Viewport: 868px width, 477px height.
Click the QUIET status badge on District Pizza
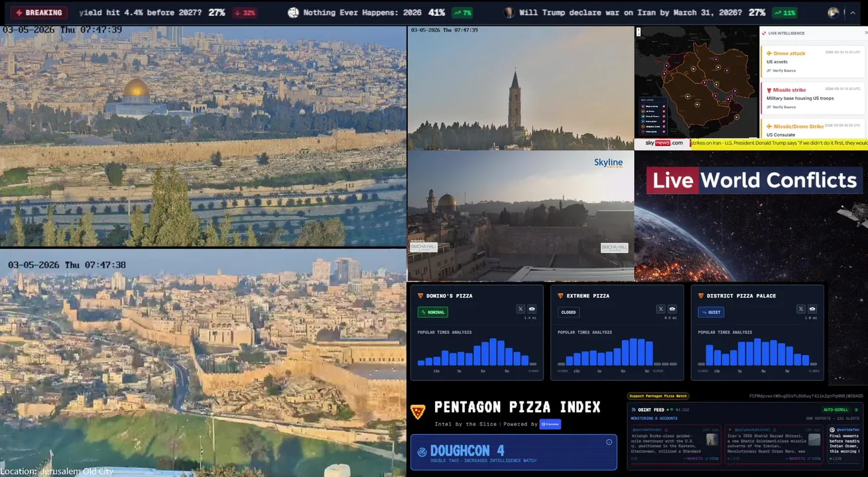pyautogui.click(x=711, y=312)
